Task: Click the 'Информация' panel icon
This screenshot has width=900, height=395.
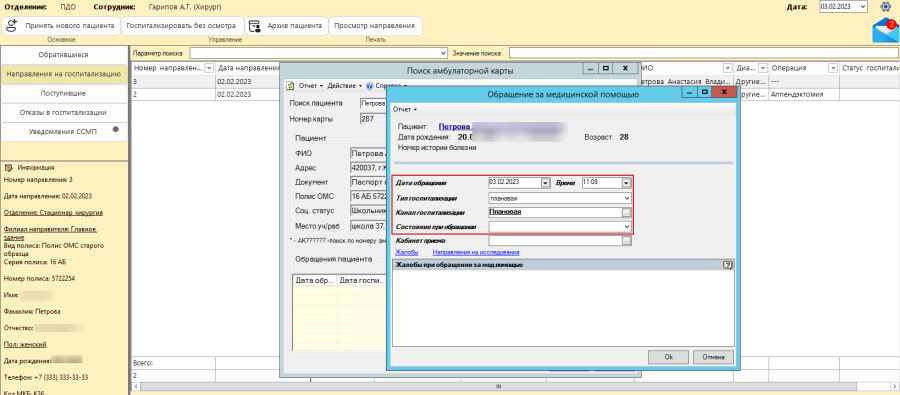Action: click(9, 168)
